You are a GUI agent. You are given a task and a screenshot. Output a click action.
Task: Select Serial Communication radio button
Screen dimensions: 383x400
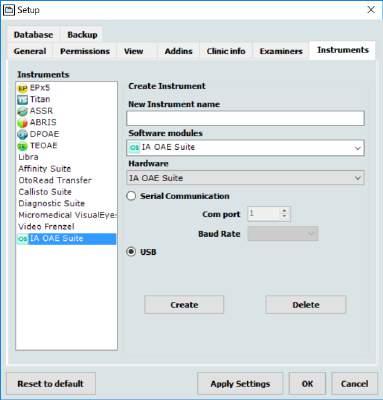[131, 196]
